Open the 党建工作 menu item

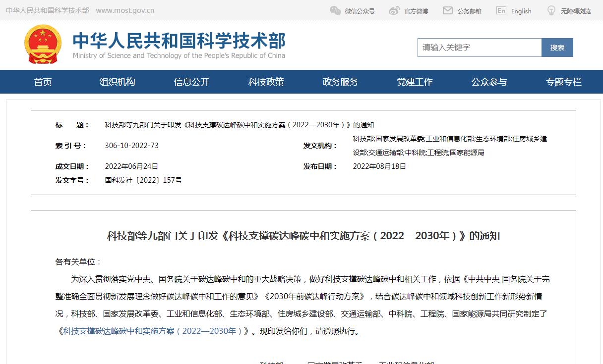[415, 82]
